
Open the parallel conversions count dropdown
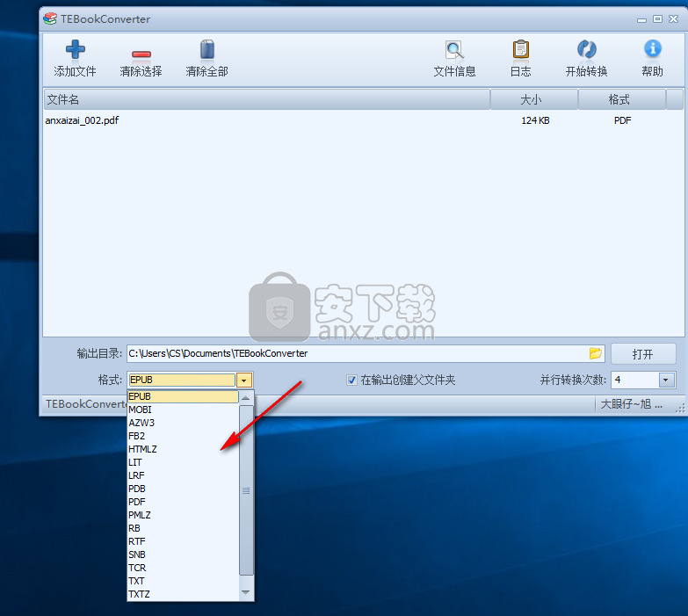(666, 380)
